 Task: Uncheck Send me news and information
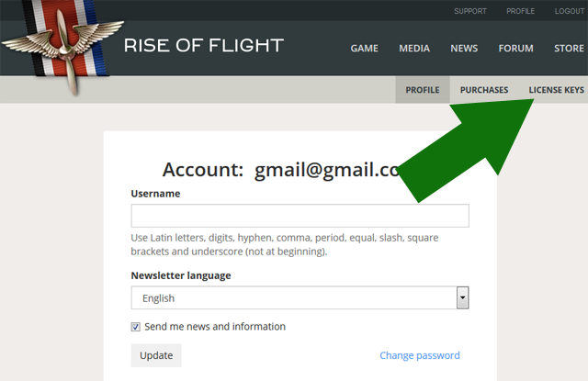(x=136, y=327)
